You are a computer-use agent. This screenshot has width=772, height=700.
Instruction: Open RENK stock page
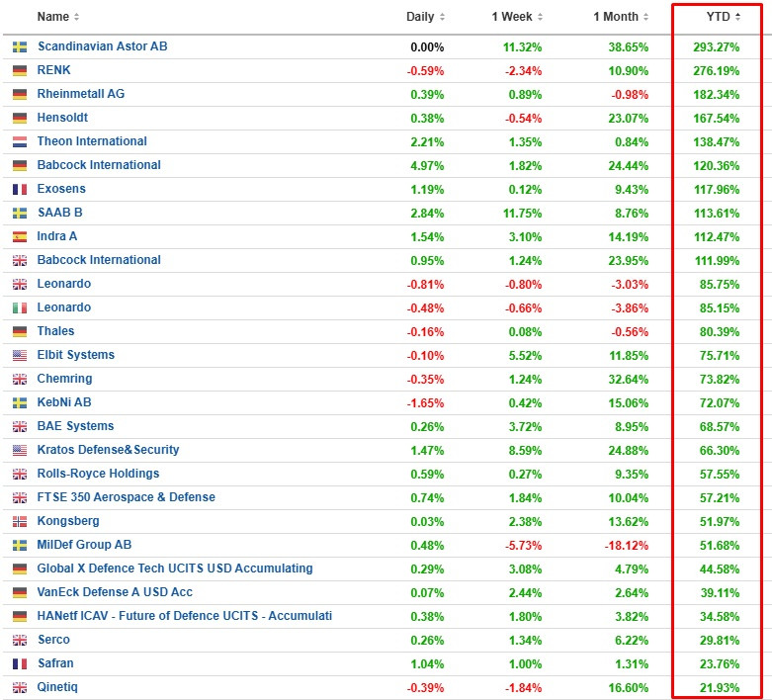[53, 70]
